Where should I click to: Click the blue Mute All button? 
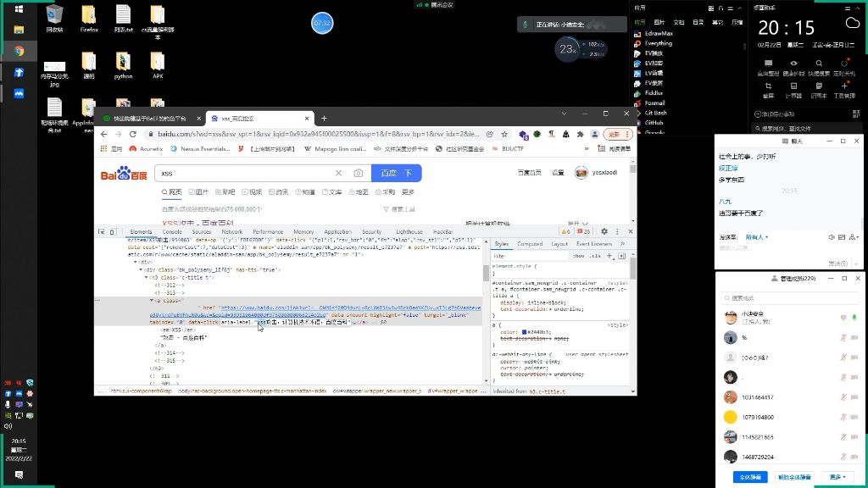coord(751,477)
